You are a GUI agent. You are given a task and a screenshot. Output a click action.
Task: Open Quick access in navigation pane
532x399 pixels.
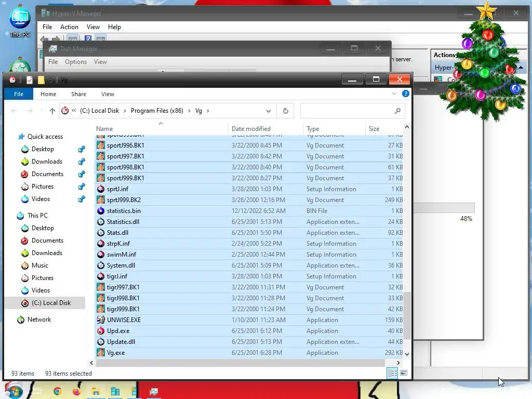pyautogui.click(x=45, y=137)
